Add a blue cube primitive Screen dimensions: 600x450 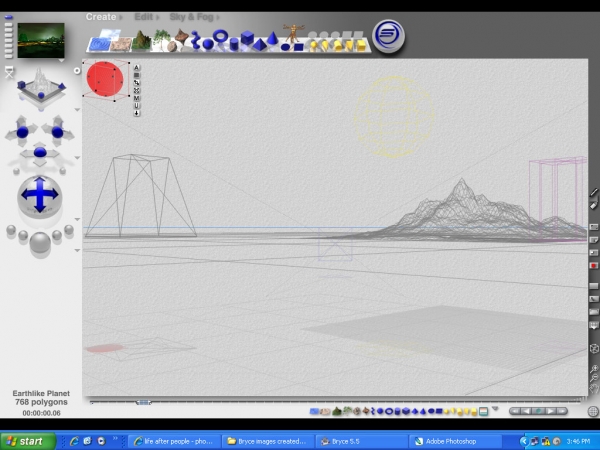point(247,38)
